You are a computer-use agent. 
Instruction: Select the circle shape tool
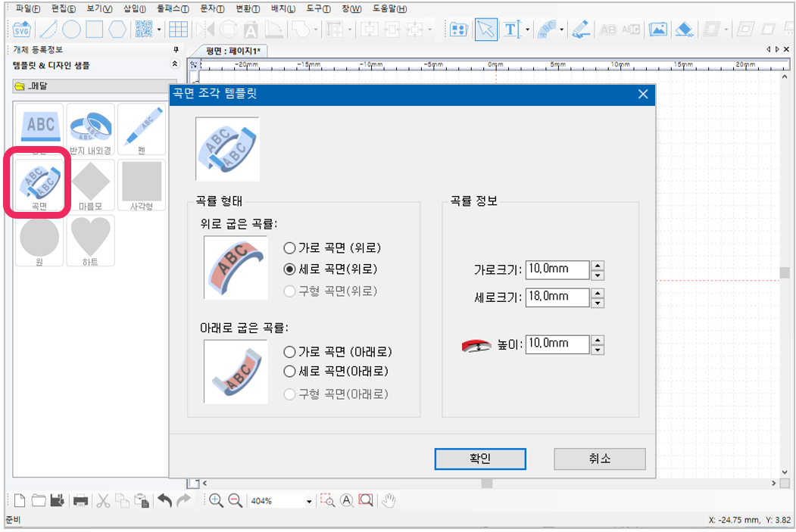tap(72, 30)
